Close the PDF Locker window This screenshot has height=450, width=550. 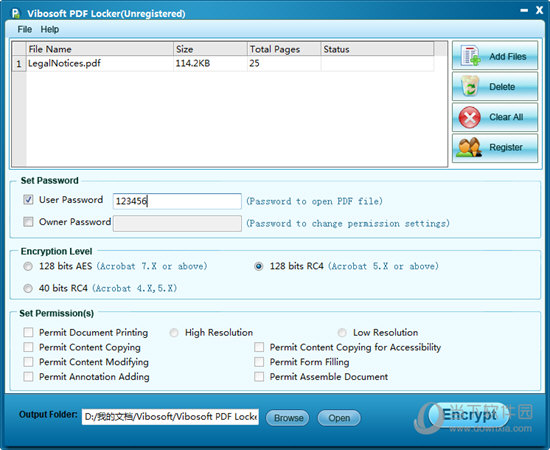click(x=539, y=10)
